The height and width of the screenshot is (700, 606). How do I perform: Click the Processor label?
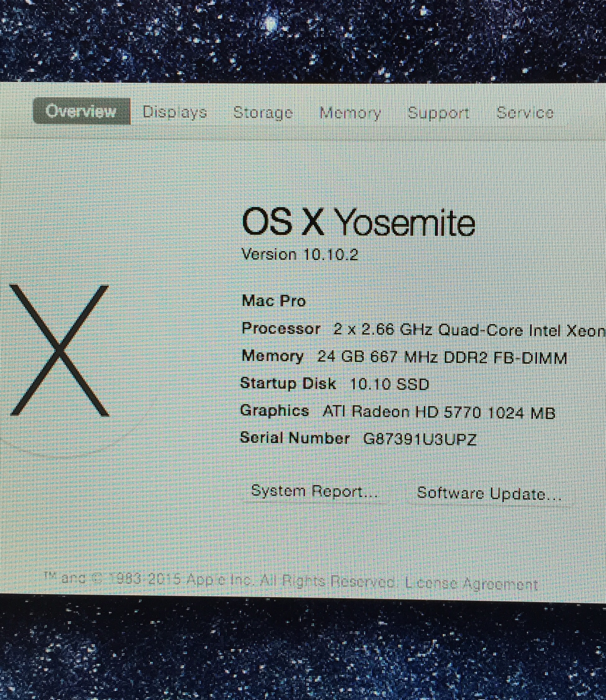coord(281,329)
